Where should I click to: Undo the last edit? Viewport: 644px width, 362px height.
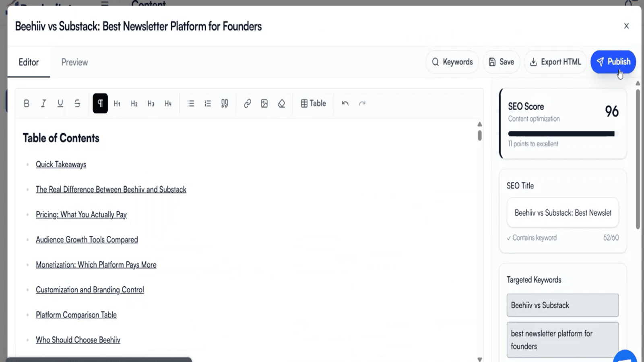coord(345,103)
